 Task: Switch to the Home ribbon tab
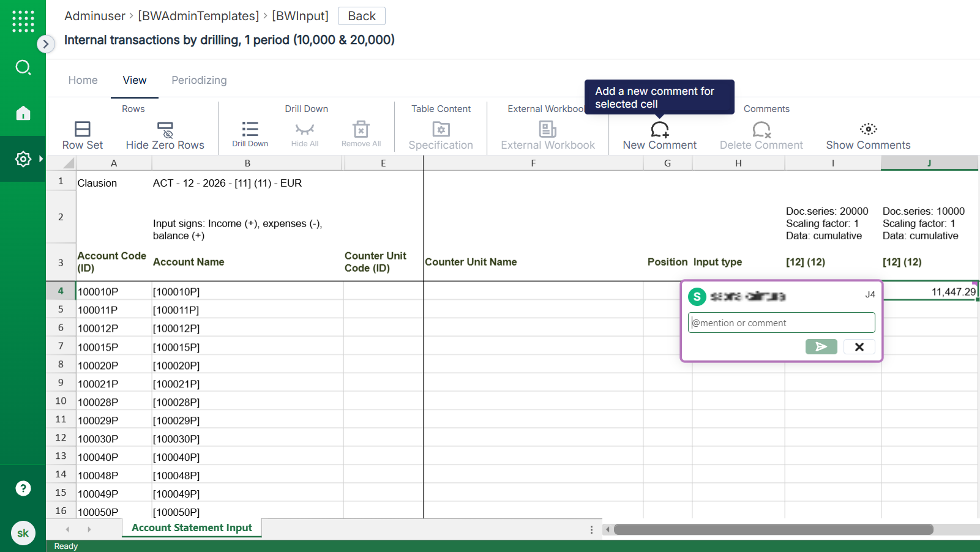click(83, 80)
